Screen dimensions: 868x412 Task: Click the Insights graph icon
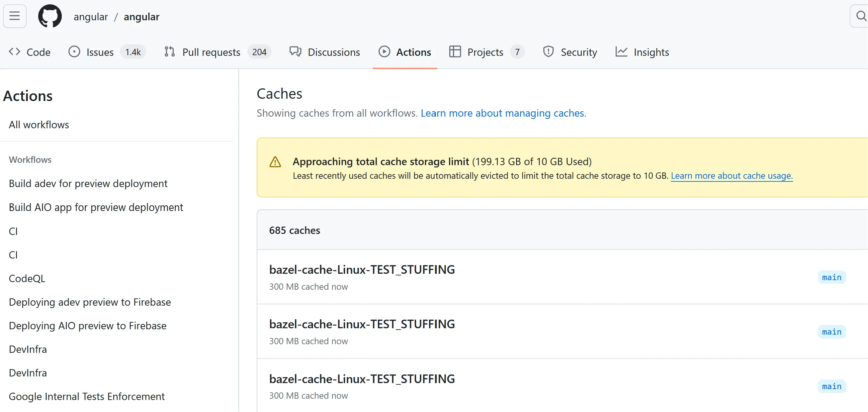pos(621,52)
